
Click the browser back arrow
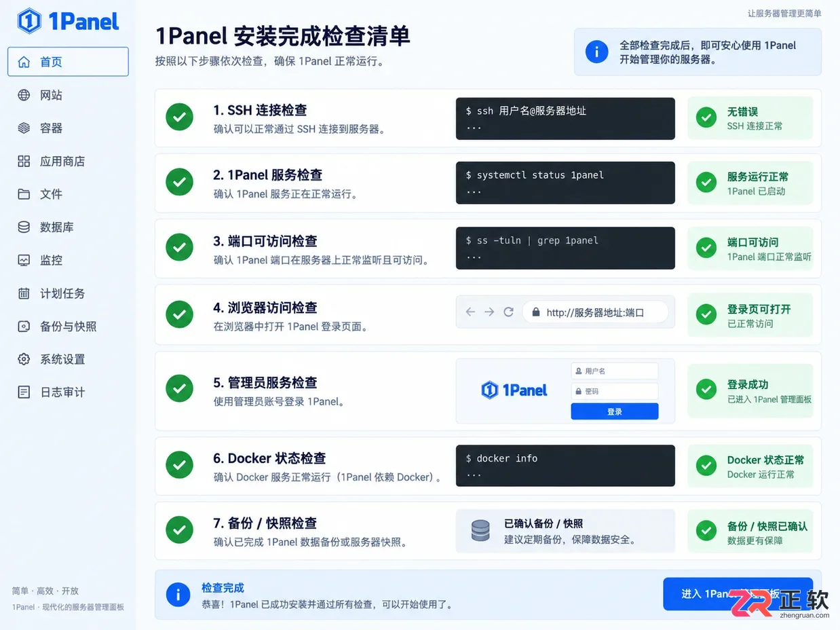[470, 312]
